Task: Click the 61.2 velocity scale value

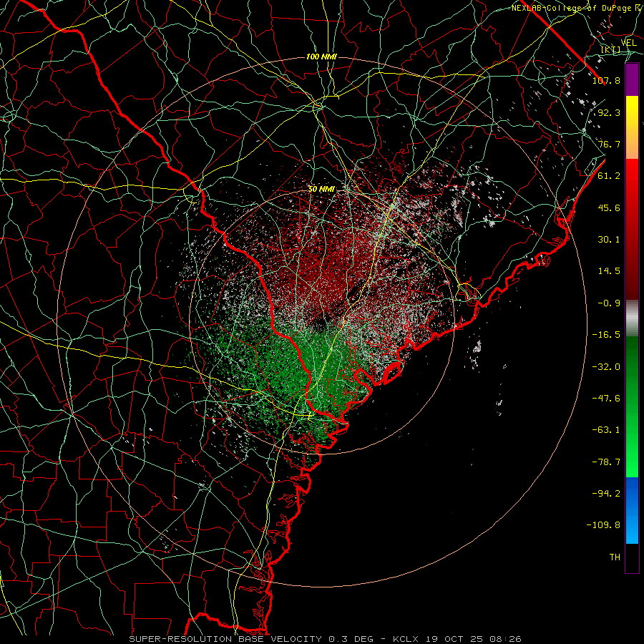Action: tap(609, 176)
